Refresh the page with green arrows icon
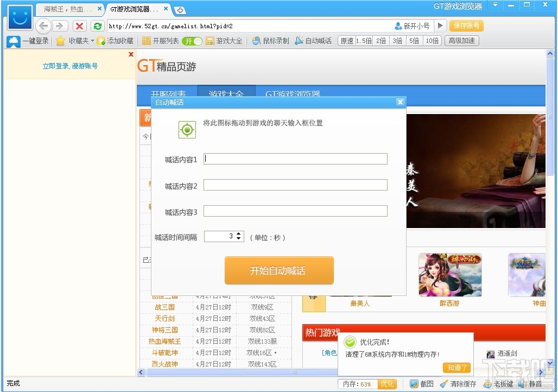The image size is (558, 392). (98, 26)
